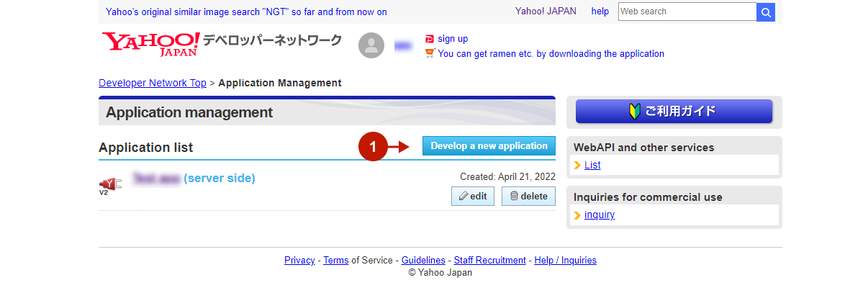Click the user avatar icon
This screenshot has height=293, width=868.
coord(371,45)
